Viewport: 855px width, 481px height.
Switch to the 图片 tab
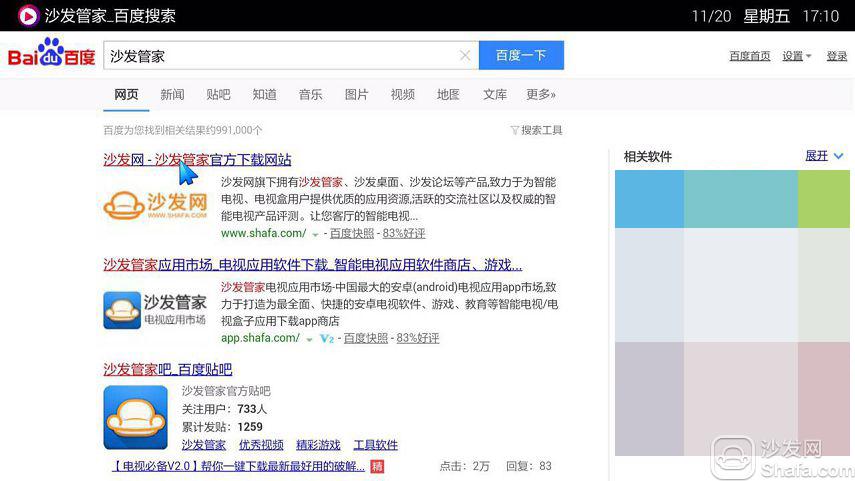coord(357,94)
